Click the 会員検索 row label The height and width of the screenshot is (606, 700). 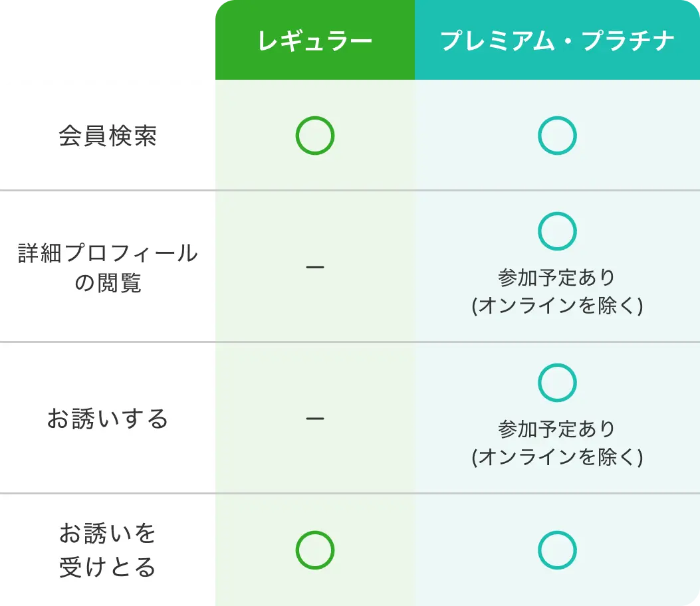108,136
